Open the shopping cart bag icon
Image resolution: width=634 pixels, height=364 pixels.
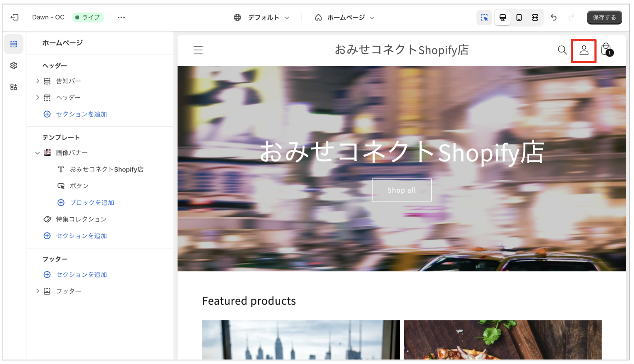coord(607,50)
